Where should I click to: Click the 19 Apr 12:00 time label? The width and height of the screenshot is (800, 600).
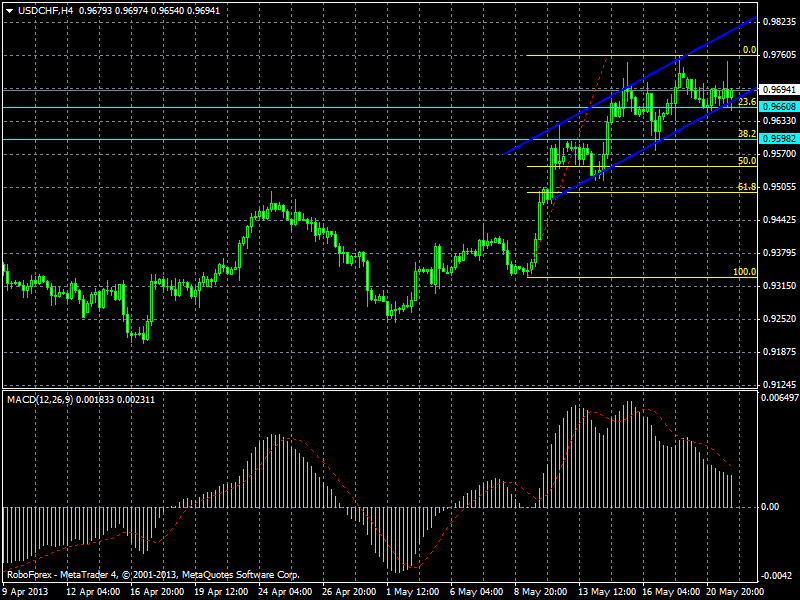(x=221, y=592)
